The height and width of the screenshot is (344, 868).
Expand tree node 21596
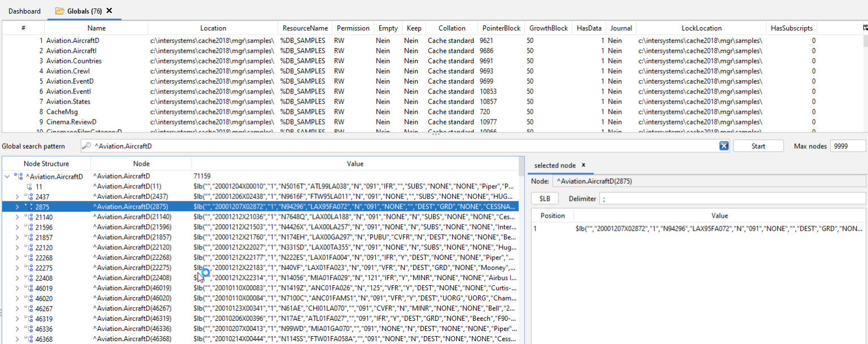click(17, 227)
